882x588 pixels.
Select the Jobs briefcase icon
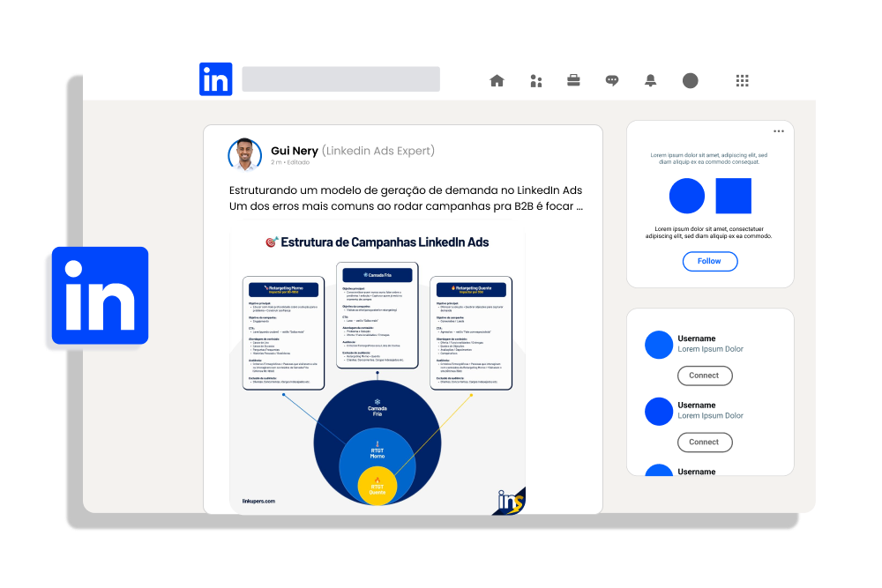pyautogui.click(x=573, y=79)
